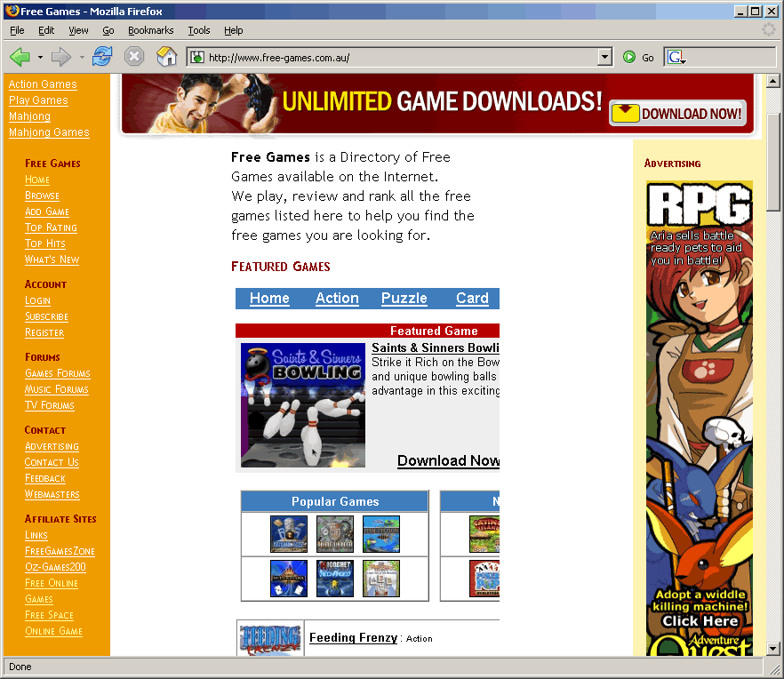Open the Back button history dropdown arrow
784x679 pixels.
40,58
